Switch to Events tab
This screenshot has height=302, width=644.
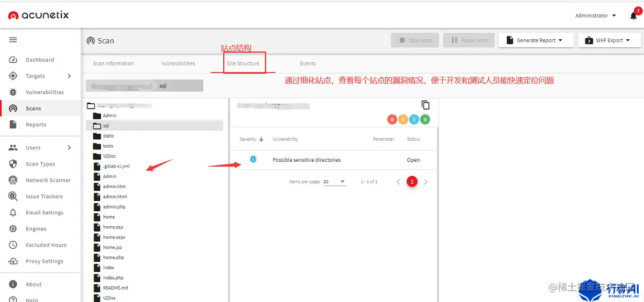[308, 63]
